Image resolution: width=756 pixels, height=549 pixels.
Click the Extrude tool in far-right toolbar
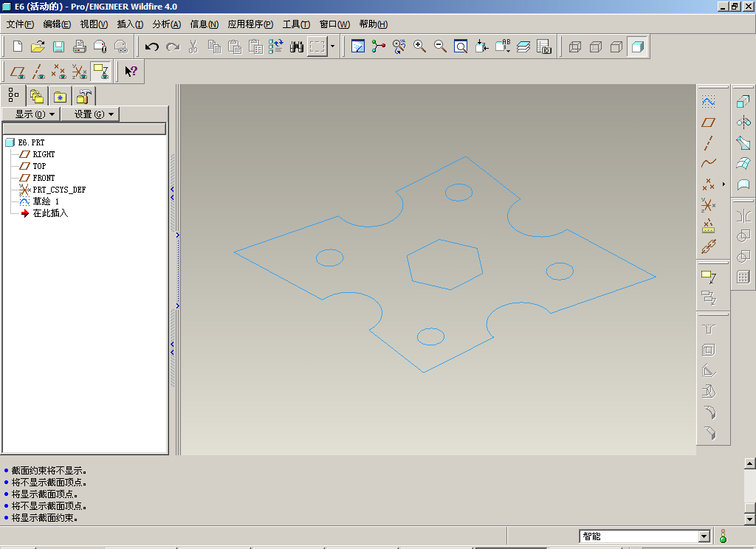pyautogui.click(x=743, y=102)
